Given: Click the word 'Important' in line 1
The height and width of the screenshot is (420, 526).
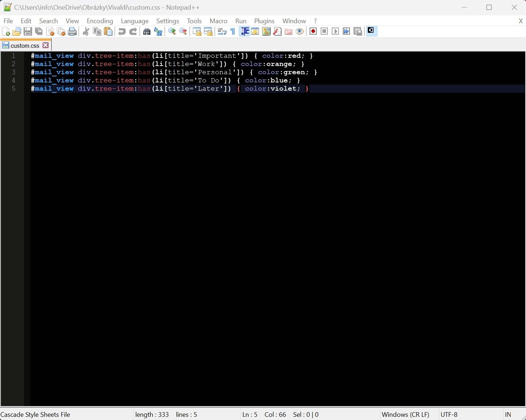Looking at the screenshot, I should tap(217, 56).
